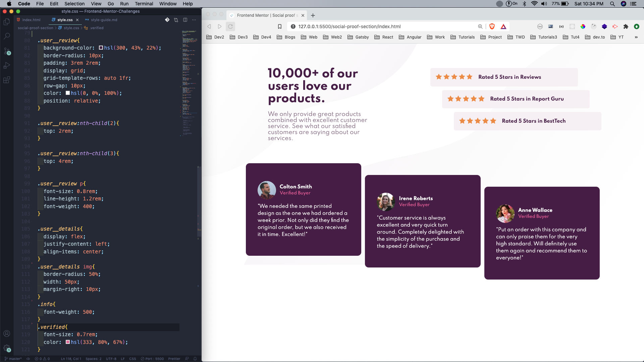Open color picker for pink hsl(333, 80%, 67%) swatch

68,342
